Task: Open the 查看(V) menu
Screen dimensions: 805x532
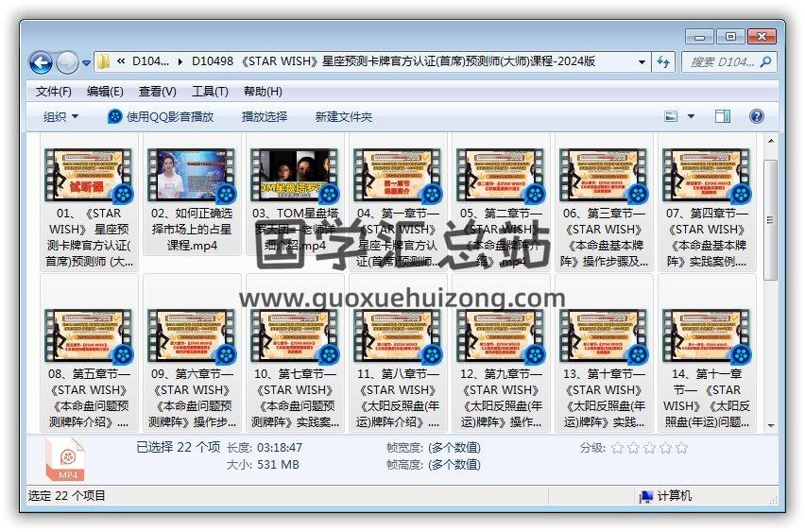Action: 158,92
